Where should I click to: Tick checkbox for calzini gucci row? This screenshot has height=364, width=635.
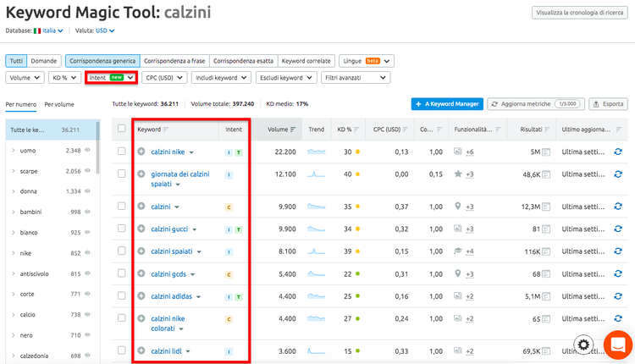click(x=121, y=229)
